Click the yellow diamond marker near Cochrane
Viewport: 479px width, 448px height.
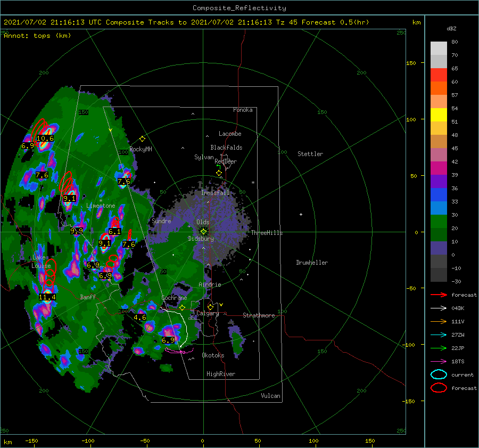point(182,308)
